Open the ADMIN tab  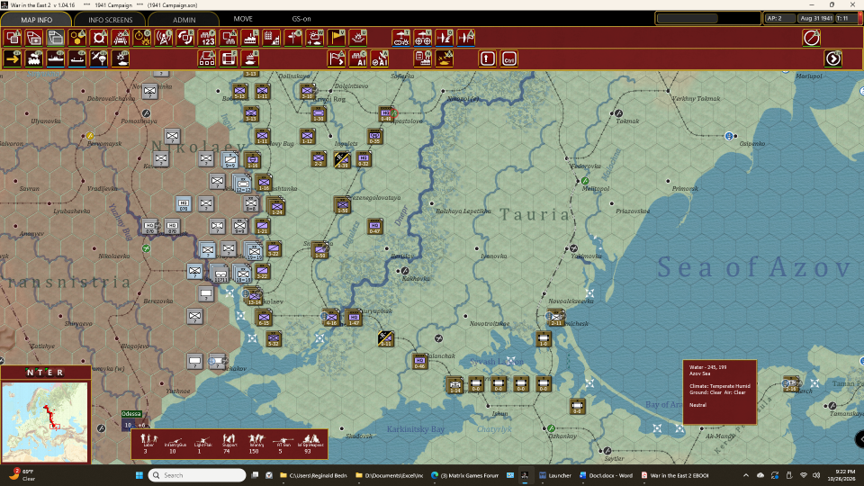point(184,19)
